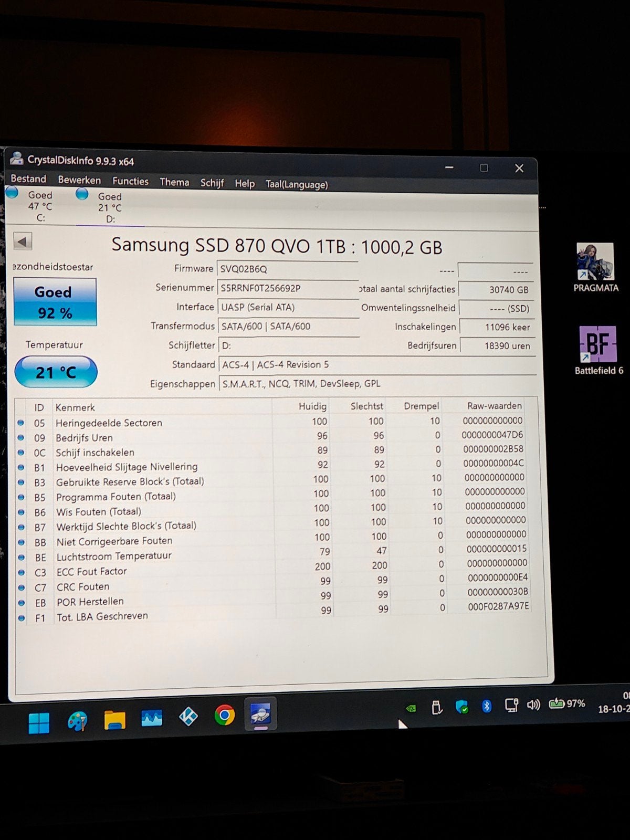
Task: Open File Explorer from the taskbar
Action: click(x=114, y=720)
